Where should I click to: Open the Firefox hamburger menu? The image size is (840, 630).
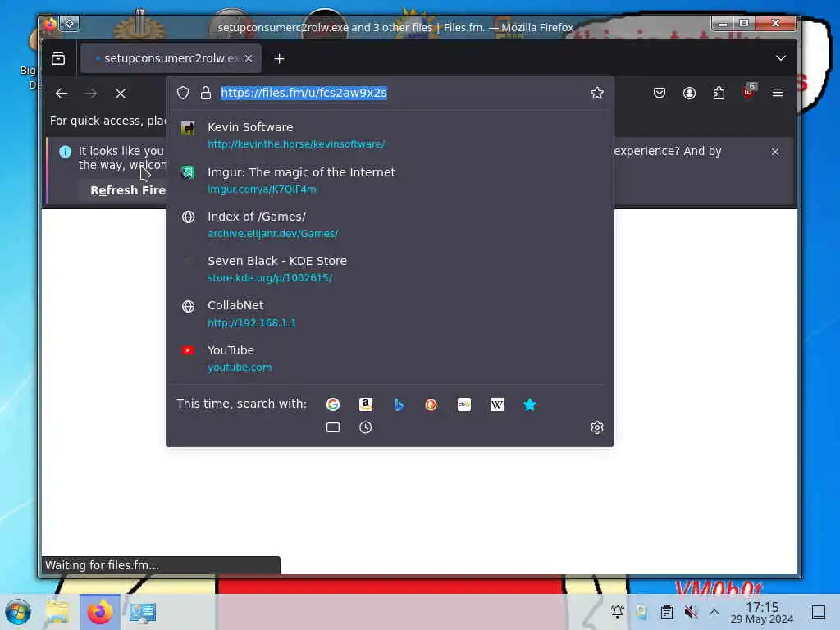point(778,93)
